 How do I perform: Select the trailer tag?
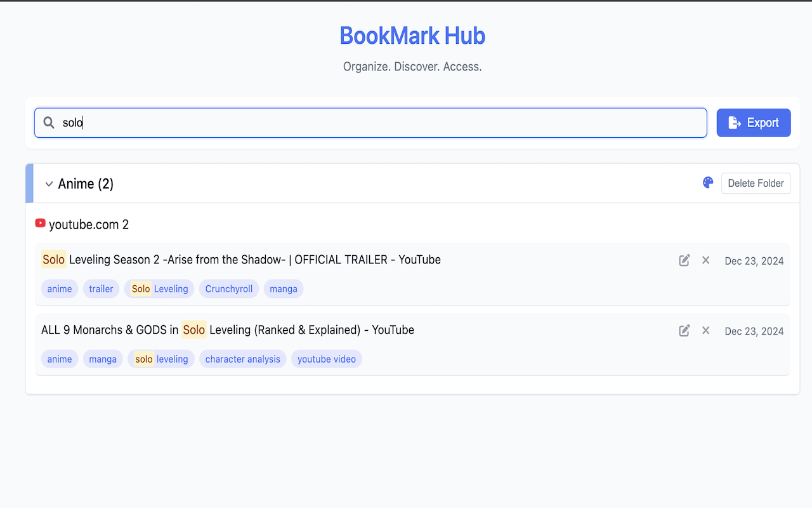(101, 288)
